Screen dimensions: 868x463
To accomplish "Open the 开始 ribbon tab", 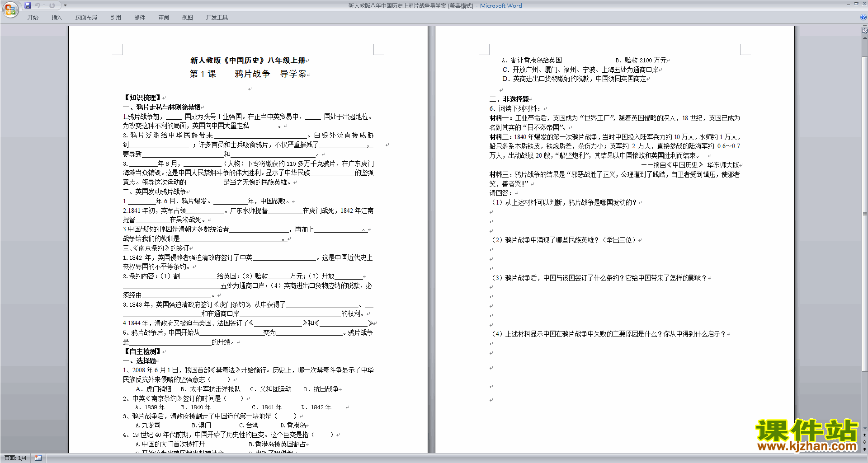I will tap(33, 18).
